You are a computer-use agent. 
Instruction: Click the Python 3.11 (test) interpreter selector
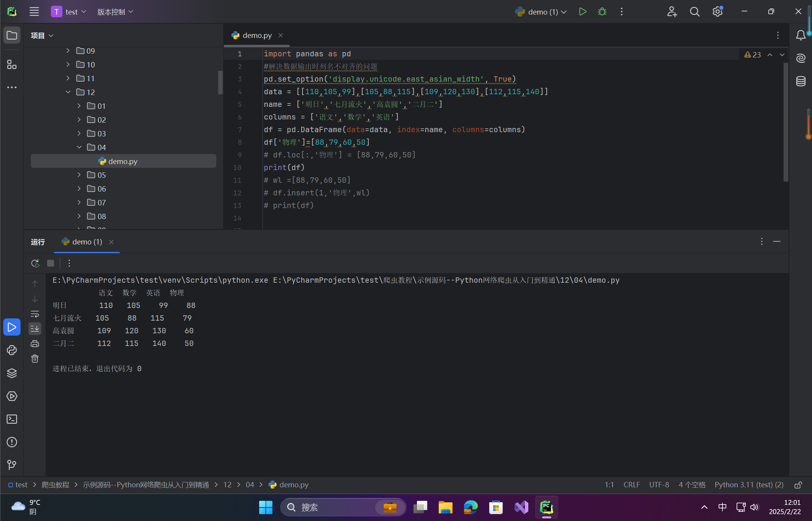[748, 485]
